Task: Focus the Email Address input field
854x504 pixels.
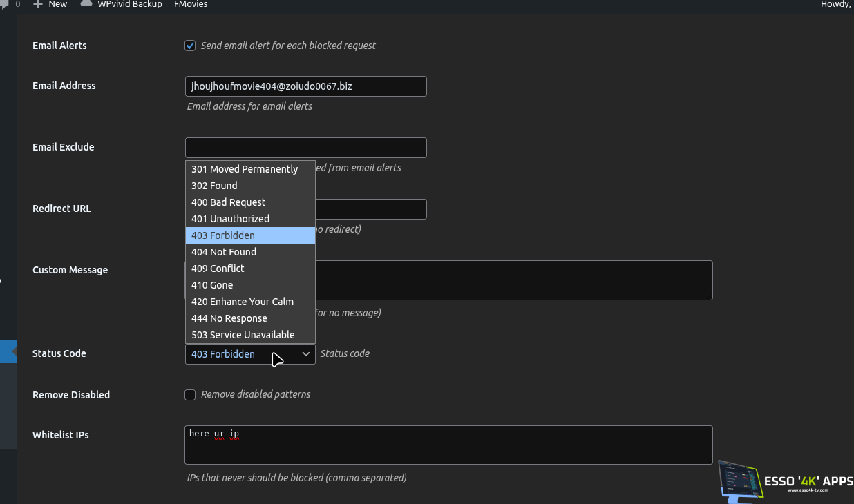Action: tap(305, 86)
